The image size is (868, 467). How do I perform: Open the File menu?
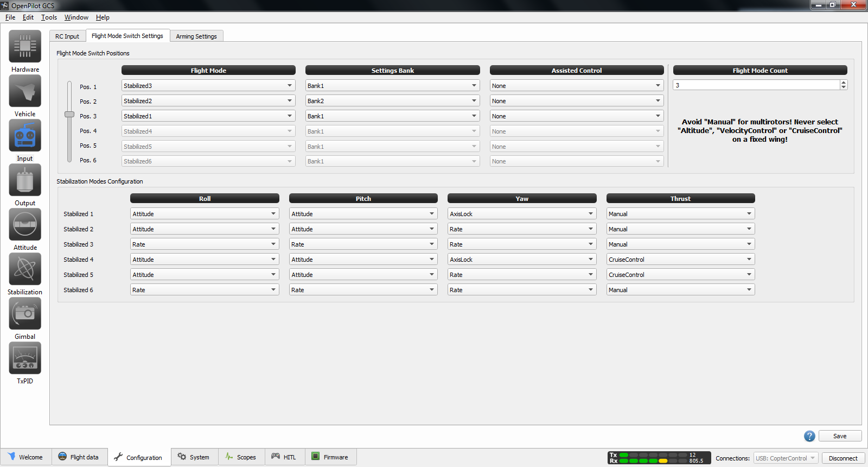click(10, 17)
